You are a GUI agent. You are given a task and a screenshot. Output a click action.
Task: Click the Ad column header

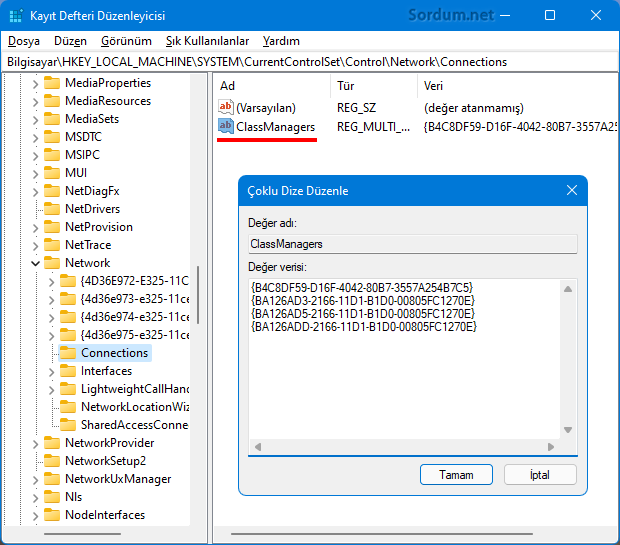[273, 86]
